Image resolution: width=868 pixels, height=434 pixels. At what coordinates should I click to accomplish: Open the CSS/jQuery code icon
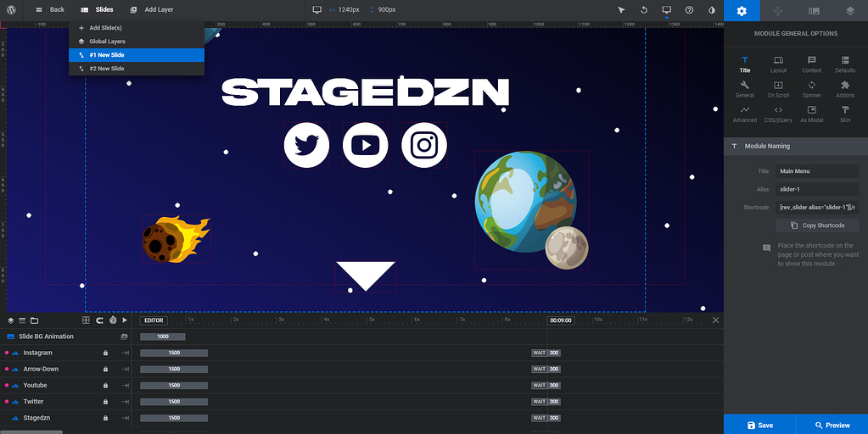click(778, 114)
